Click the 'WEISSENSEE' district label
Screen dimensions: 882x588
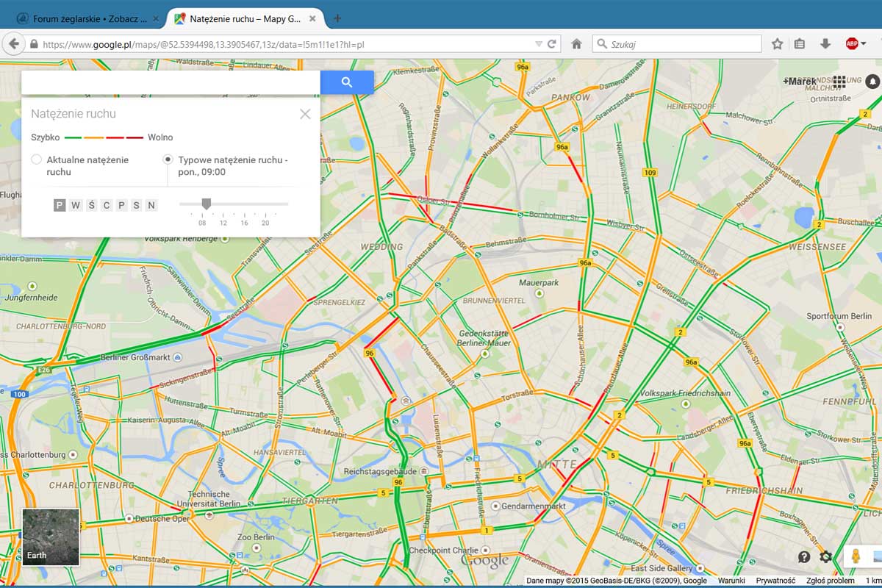click(x=818, y=247)
